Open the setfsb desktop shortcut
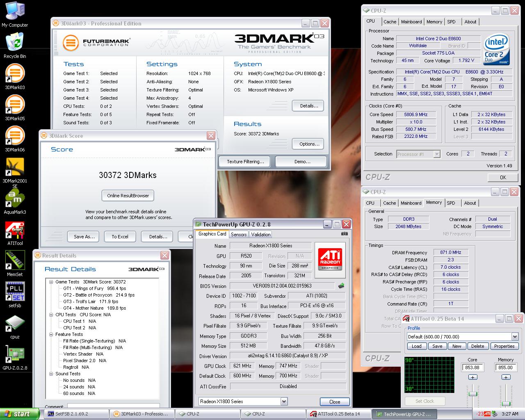 tap(15, 295)
